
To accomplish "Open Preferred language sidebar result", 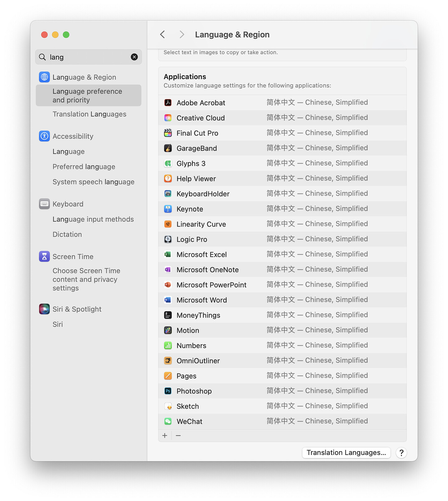I will click(84, 167).
